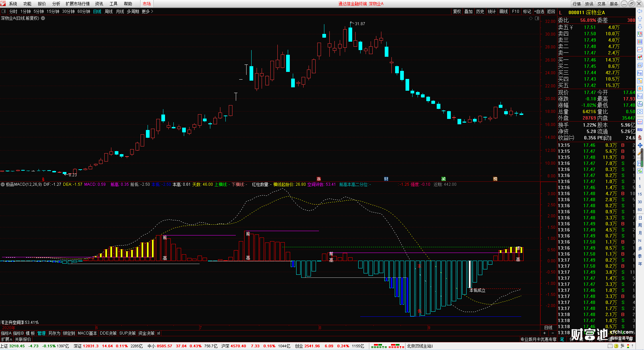Switch to candlestick chart icon in sidebar
644x350 pixels.
(640, 57)
